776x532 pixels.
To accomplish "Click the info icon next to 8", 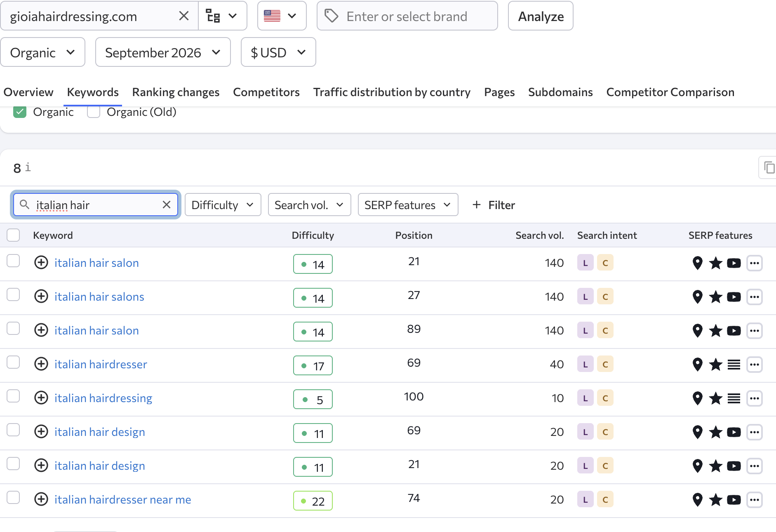I will click(x=28, y=167).
